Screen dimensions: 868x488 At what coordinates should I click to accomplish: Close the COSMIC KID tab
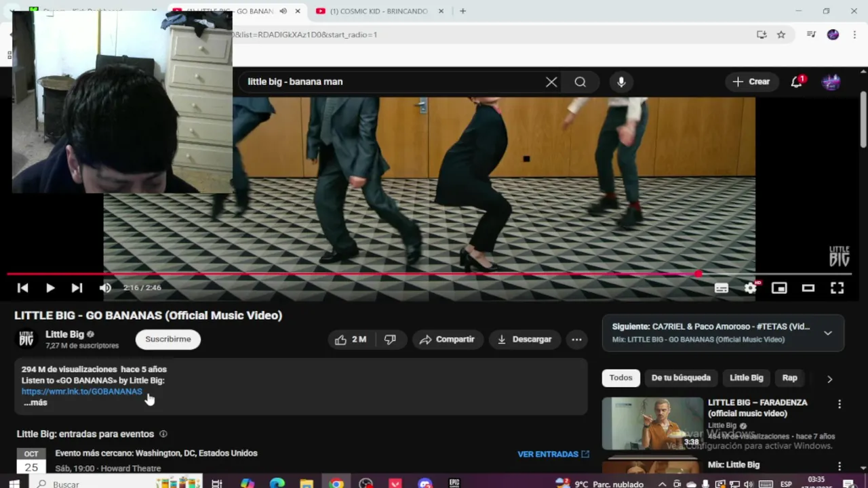(x=441, y=12)
